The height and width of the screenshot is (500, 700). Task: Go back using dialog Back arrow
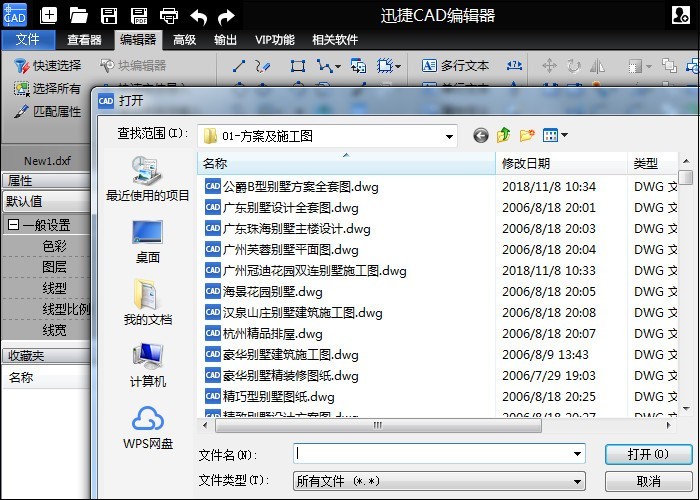[481, 135]
